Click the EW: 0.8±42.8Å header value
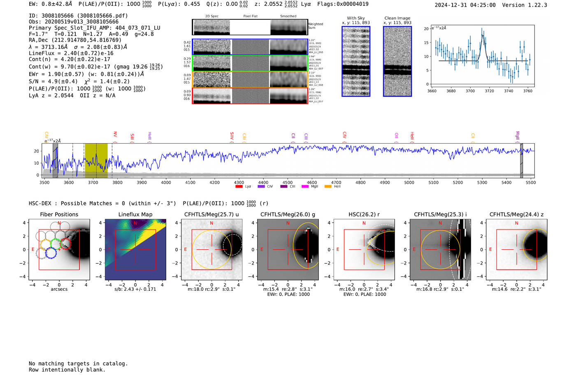Screen dimensions: 576x392 [x=50, y=4]
